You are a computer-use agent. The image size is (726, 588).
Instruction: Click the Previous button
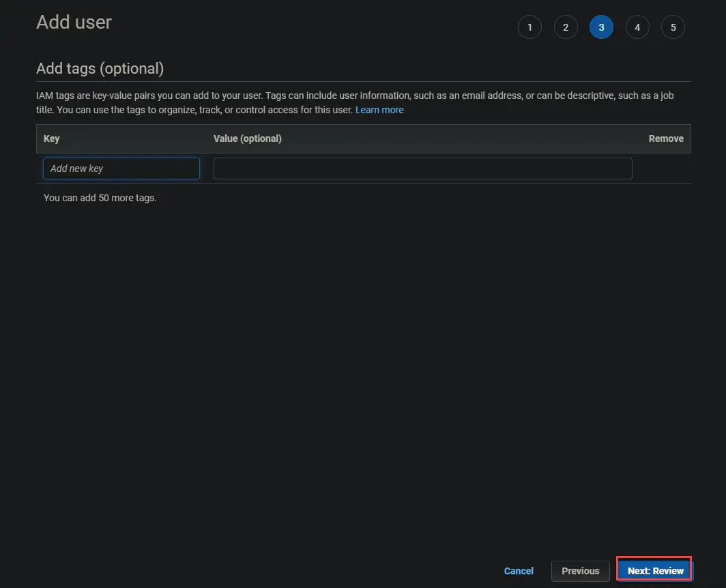[x=580, y=571]
